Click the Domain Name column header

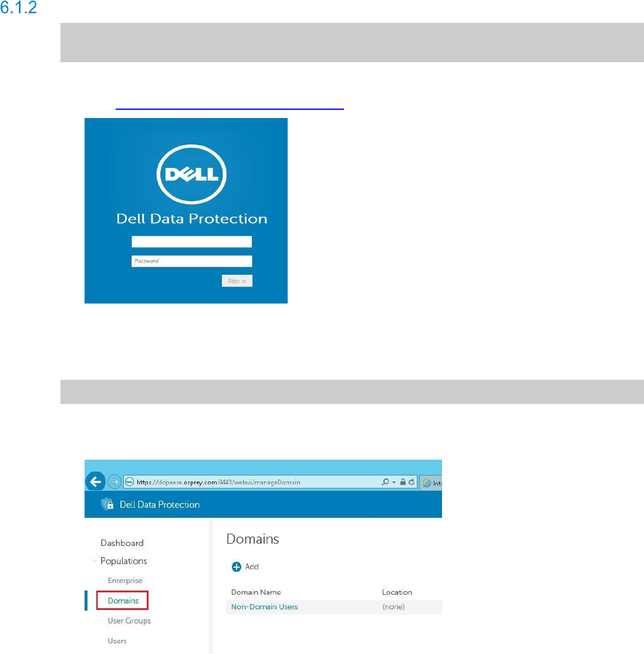click(256, 592)
